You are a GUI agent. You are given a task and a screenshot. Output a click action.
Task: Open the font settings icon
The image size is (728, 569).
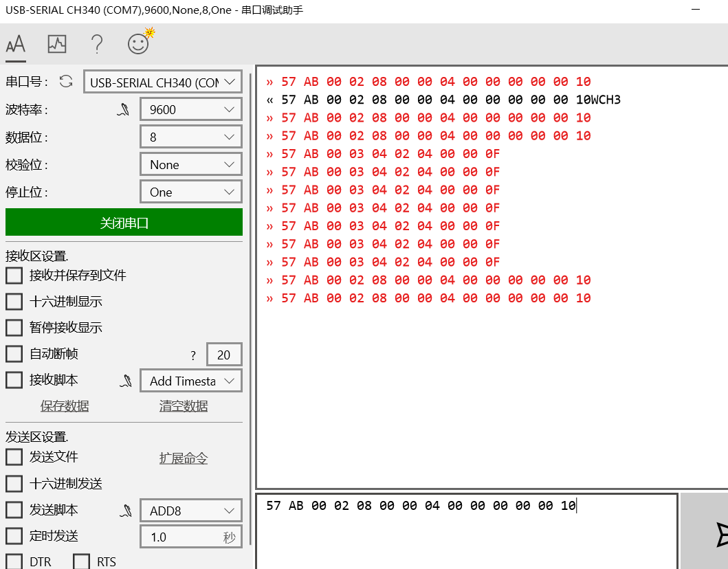(15, 43)
